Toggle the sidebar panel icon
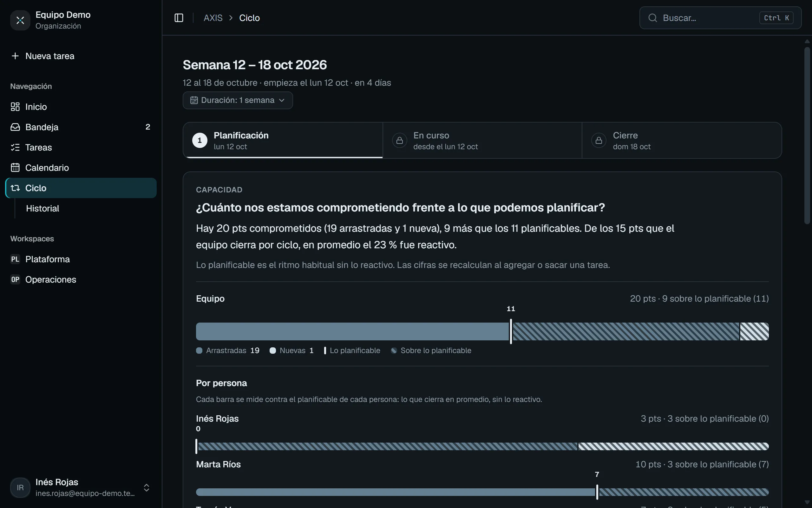 coord(179,18)
